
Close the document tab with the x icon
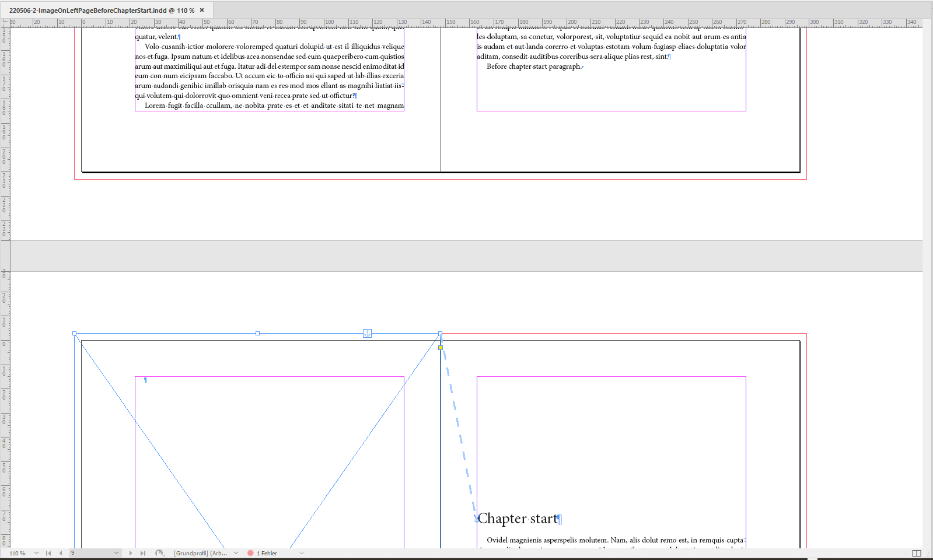(202, 10)
